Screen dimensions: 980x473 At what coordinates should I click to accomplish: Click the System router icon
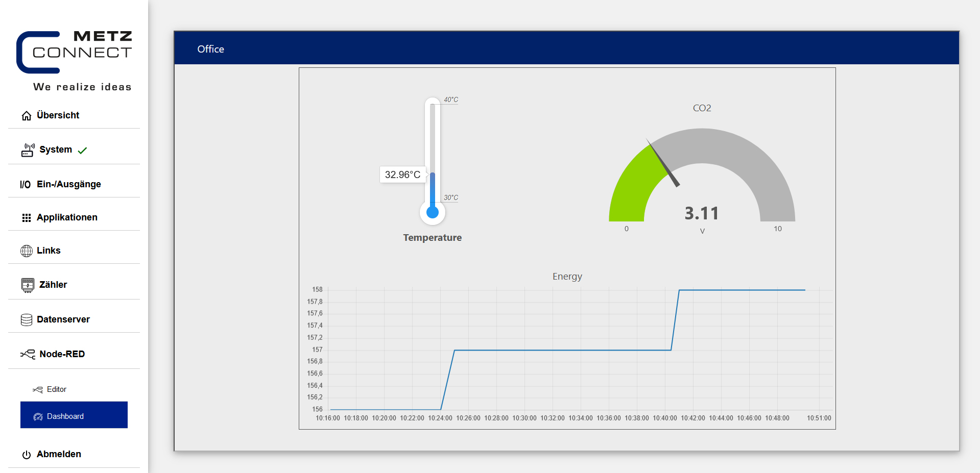[x=28, y=150]
